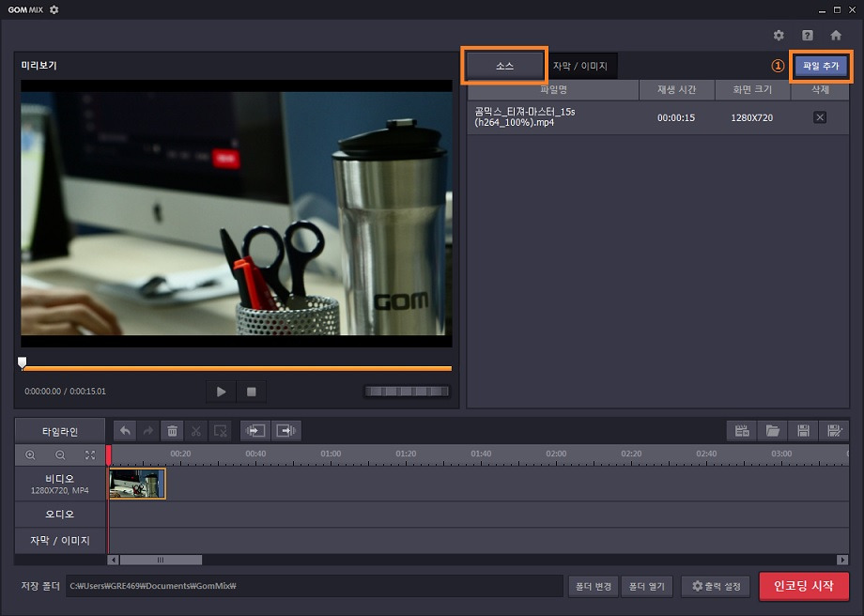Fit timeline to window icon

click(90, 455)
